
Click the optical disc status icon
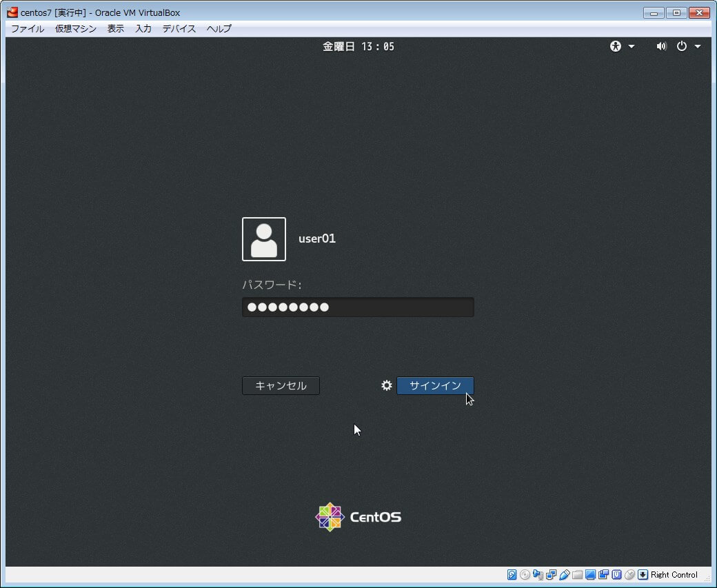pyautogui.click(x=525, y=575)
